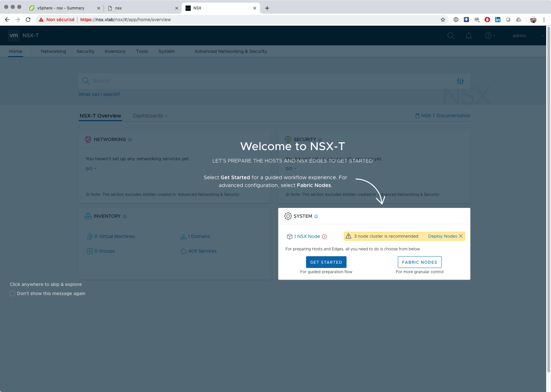
Task: Click the NSX search magnifier icon in header
Action: (451, 36)
